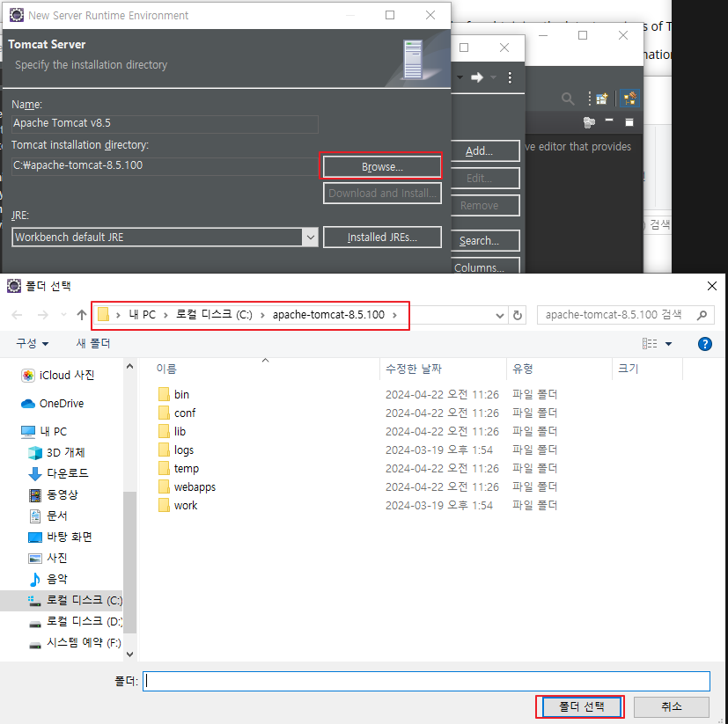
Task: Sort by 유형 column header
Action: pos(523,369)
